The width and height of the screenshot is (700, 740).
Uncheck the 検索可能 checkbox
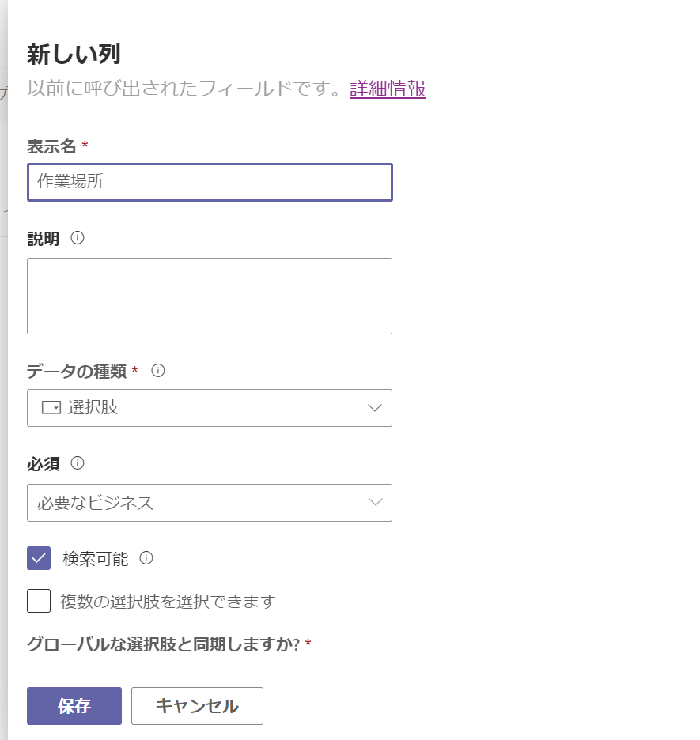point(39,558)
